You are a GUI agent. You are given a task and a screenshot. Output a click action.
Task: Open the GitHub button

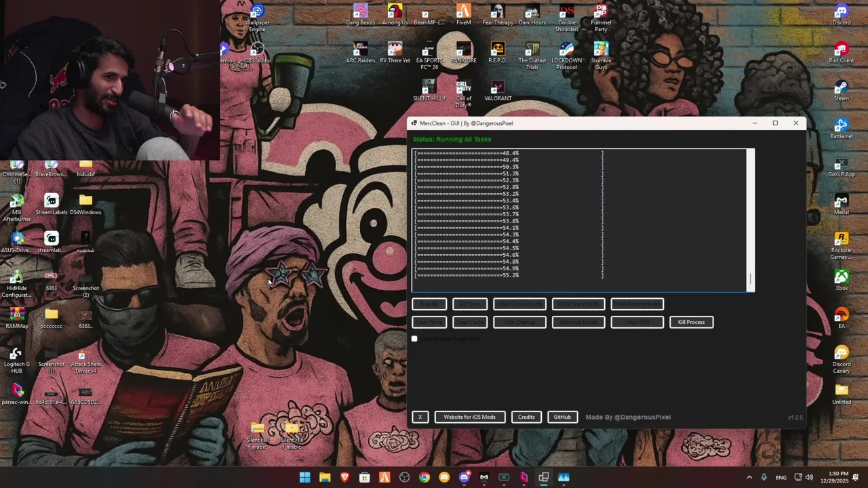562,417
